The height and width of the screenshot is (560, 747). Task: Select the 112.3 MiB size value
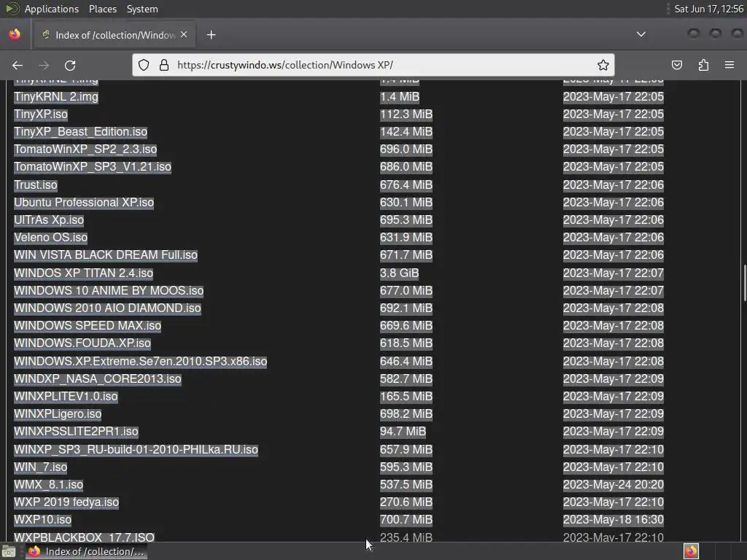pyautogui.click(x=406, y=114)
